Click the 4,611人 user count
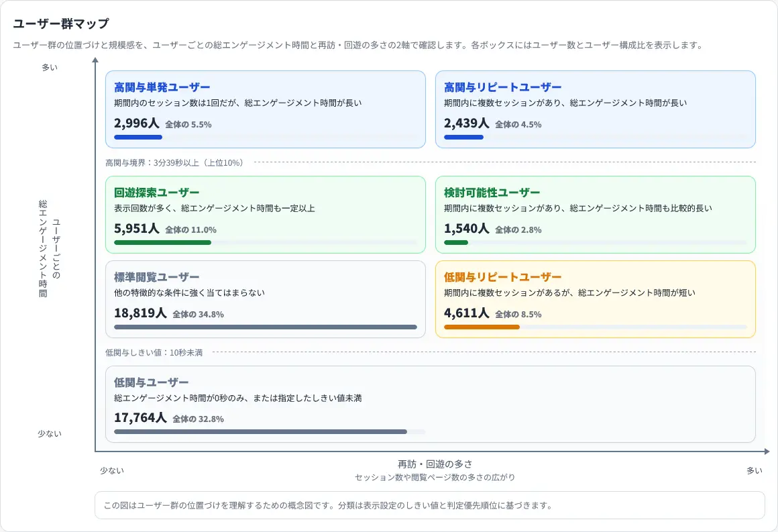 pos(466,313)
